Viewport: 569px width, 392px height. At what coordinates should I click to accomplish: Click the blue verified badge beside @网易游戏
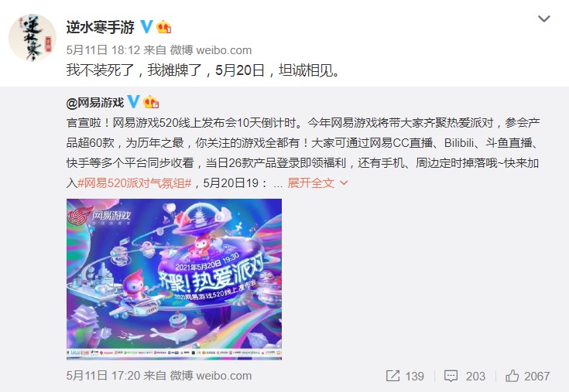click(133, 102)
